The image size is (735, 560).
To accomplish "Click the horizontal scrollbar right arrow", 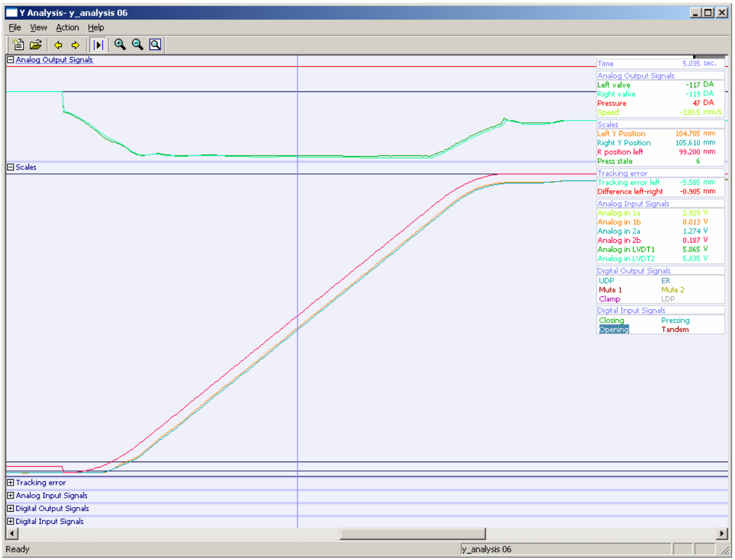I will coord(722,534).
